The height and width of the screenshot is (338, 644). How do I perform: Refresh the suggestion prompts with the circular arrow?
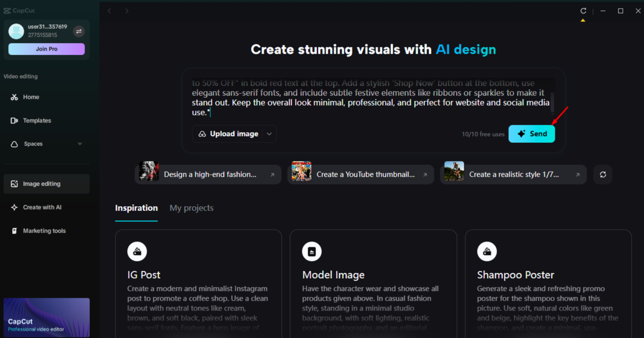pos(602,175)
